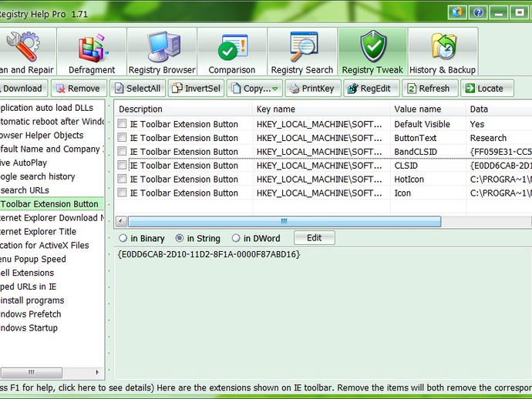The height and width of the screenshot is (399, 532).
Task: Check the Icon row checkbox
Action: coord(122,193)
